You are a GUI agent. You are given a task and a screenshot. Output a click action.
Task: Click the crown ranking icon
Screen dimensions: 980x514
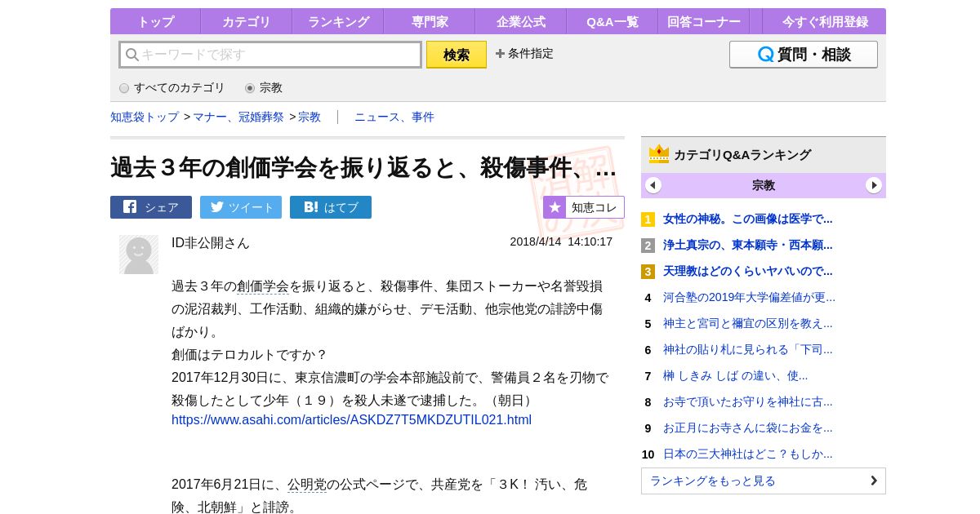pos(659,154)
